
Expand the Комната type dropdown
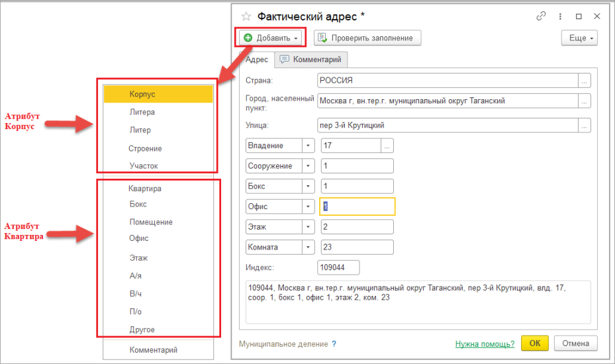[308, 247]
